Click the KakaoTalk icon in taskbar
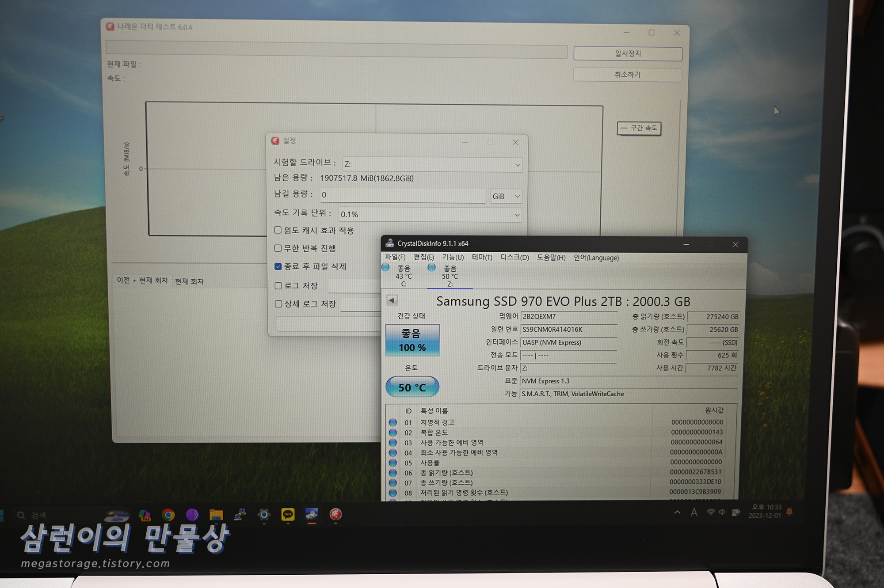Screen dimensions: 884x588 click(288, 514)
